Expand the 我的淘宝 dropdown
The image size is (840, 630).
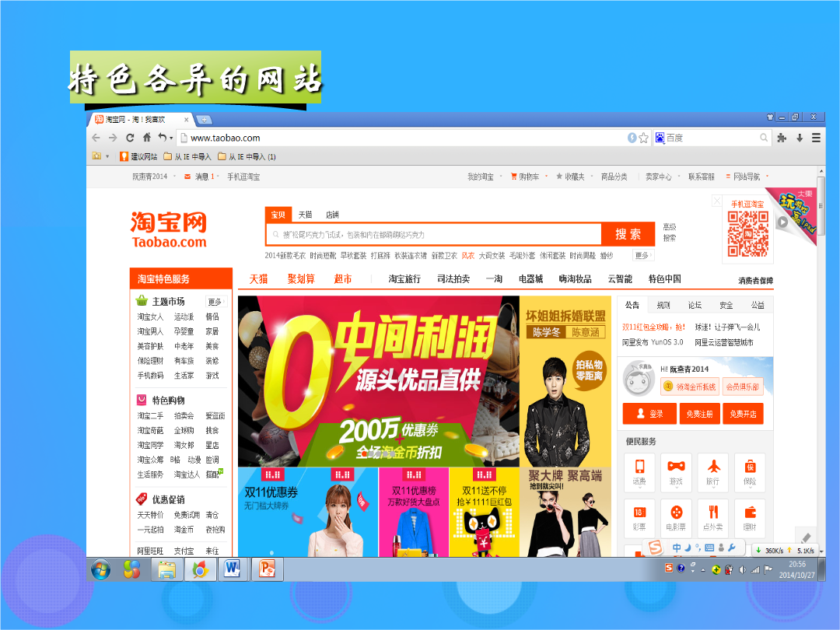click(501, 177)
